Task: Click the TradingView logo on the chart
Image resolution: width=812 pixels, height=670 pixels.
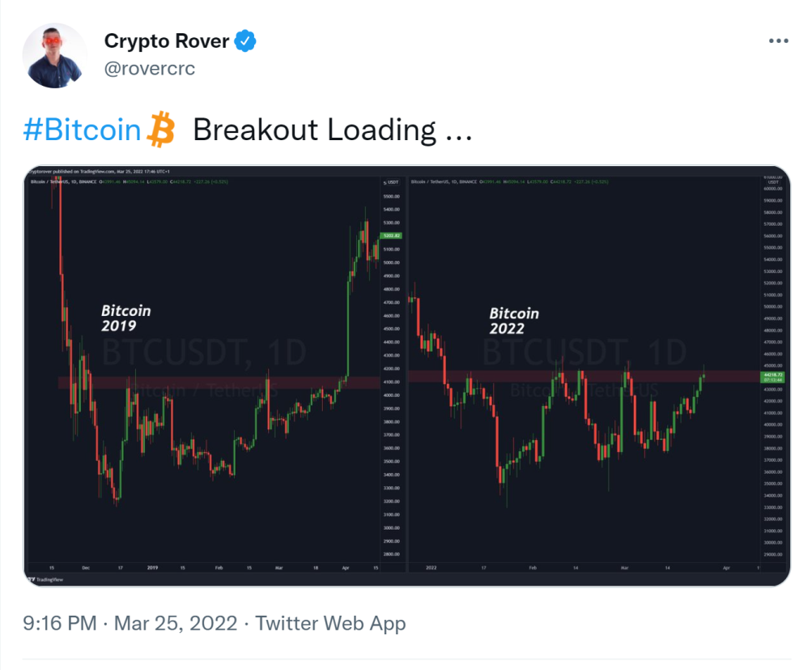Action: coord(45,579)
